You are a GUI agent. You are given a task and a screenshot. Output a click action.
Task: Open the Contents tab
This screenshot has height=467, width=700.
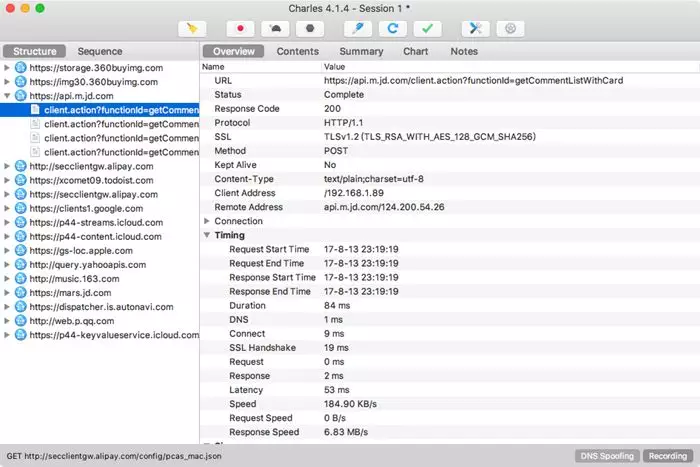(297, 51)
